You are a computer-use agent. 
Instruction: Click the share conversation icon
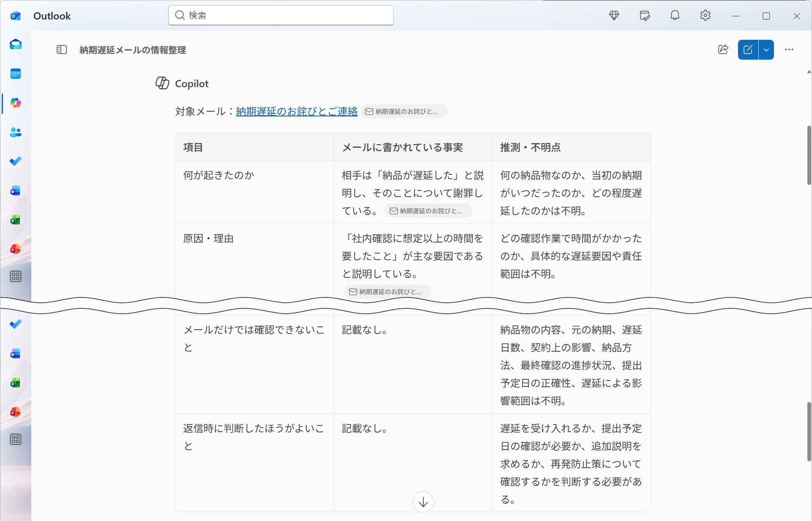coord(723,50)
